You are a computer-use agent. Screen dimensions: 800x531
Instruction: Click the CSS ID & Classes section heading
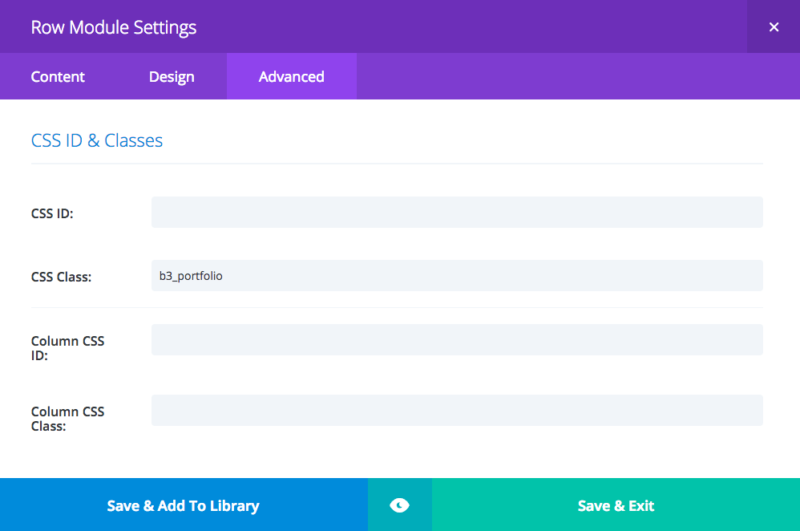[97, 141]
